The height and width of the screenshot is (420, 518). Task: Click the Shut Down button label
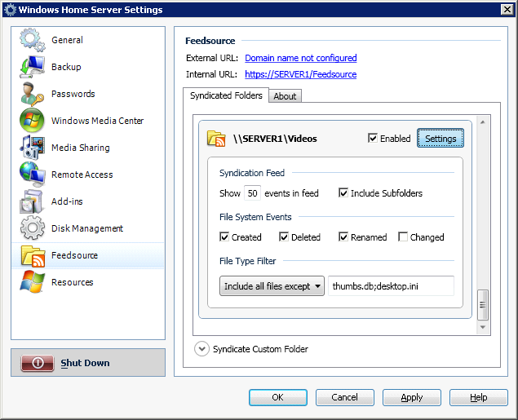click(85, 363)
